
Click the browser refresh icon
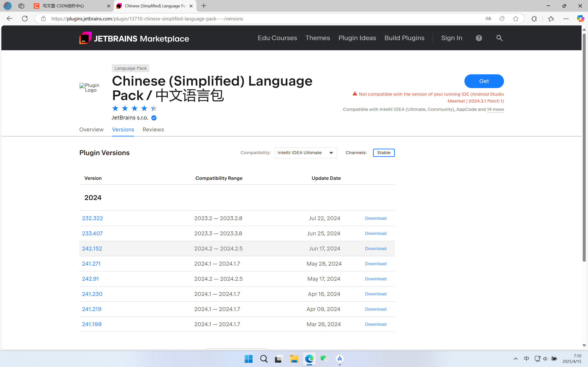[25, 19]
